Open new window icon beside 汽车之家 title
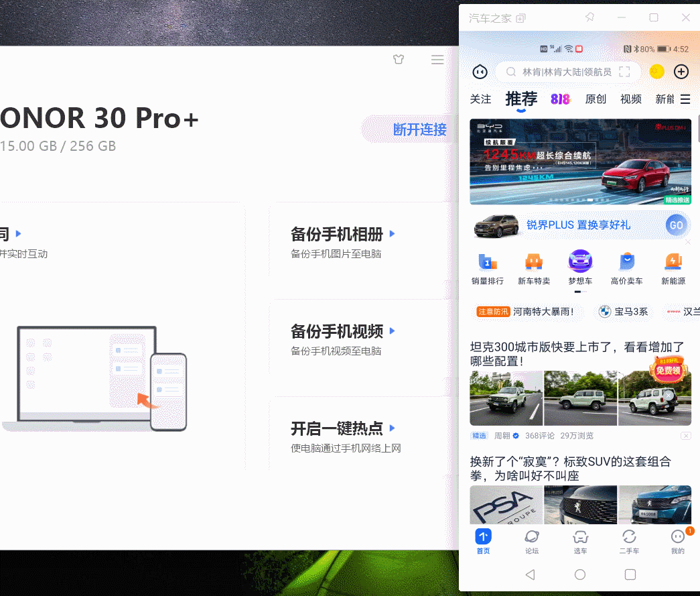 pyautogui.click(x=520, y=18)
